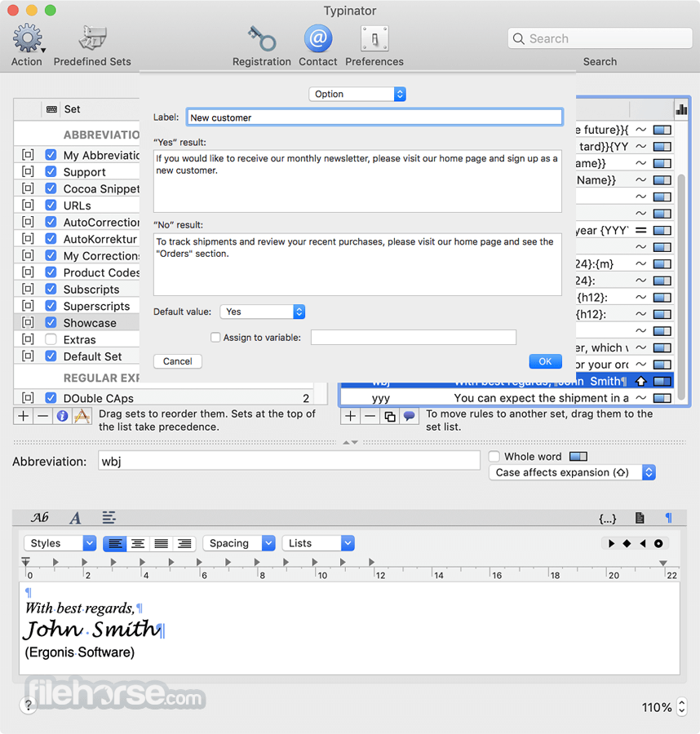
Task: Justify the text
Action: click(161, 543)
